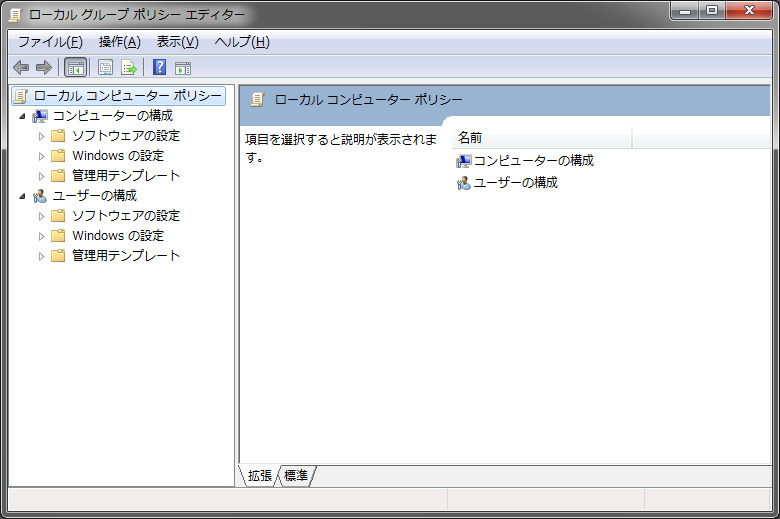Switch to the 標準 tab
This screenshot has width=780, height=519.
pos(296,476)
